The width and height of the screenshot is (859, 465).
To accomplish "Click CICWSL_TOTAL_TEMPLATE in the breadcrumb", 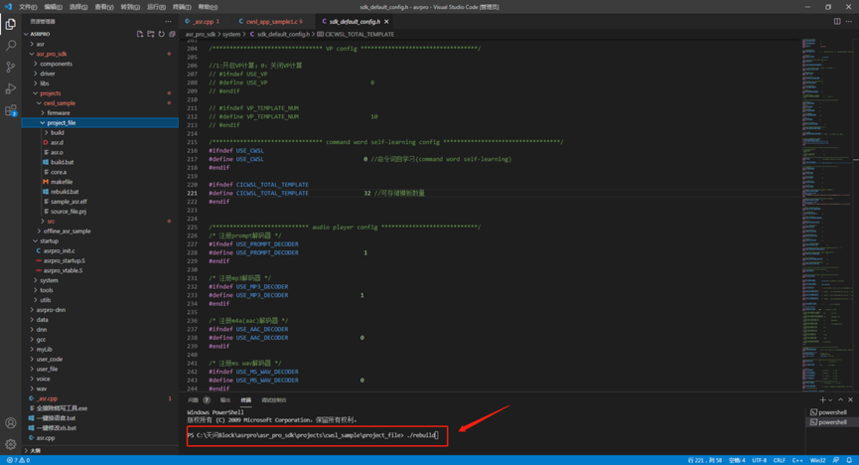I will click(359, 34).
